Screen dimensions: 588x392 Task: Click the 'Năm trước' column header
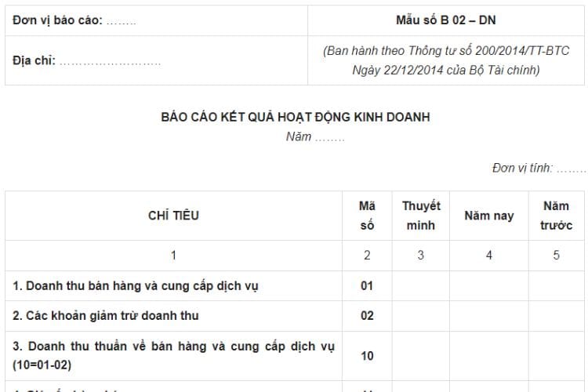(x=556, y=216)
